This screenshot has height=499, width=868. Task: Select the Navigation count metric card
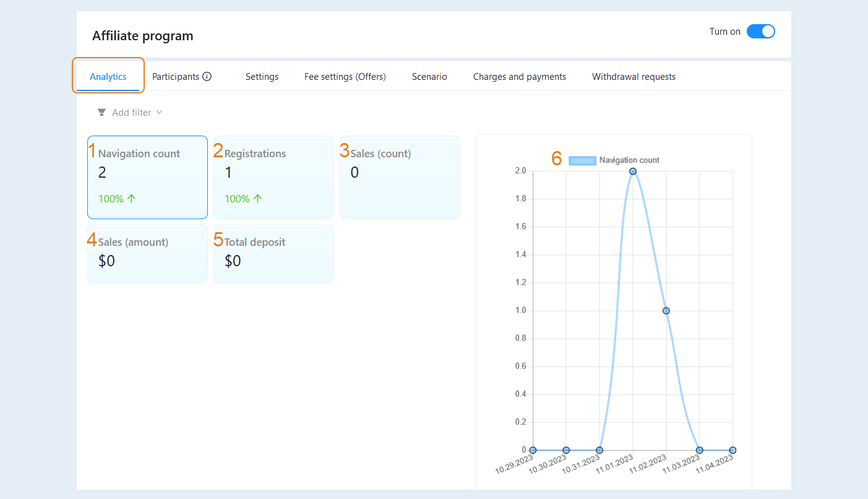(x=147, y=177)
